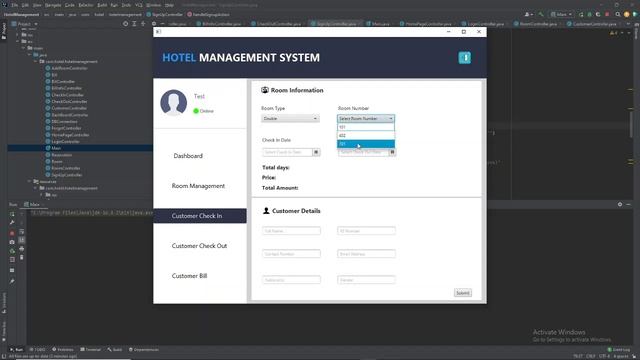Open the Build tool window tab
Screen dimensions: 640x360
(x=115, y=350)
